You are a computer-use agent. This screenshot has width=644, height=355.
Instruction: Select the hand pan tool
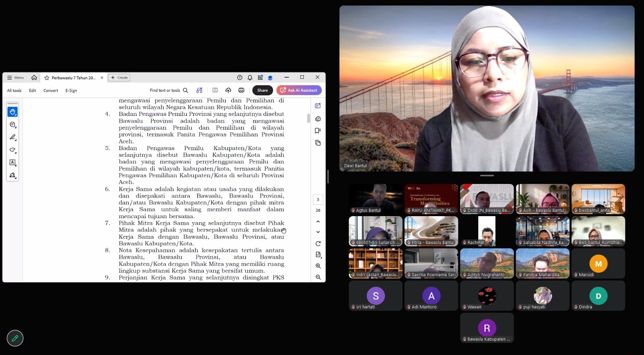[x=12, y=112]
